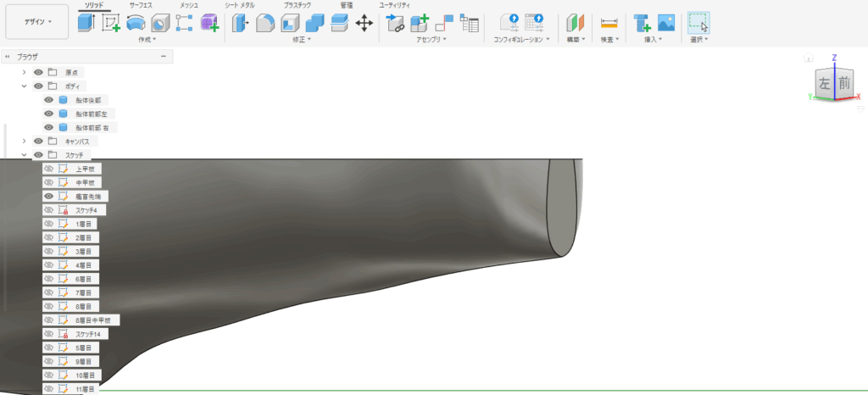This screenshot has height=395, width=868.
Task: Expand the 原点 folder
Action: click(x=24, y=72)
